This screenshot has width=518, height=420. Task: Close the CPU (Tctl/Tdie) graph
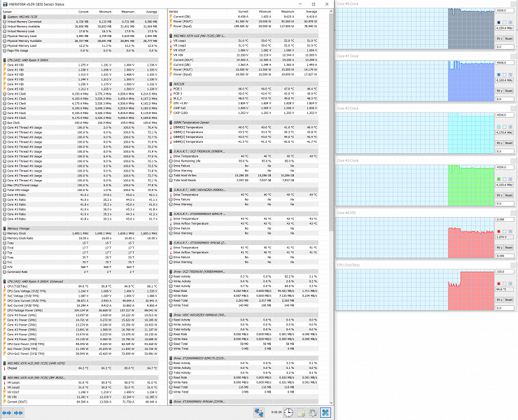pos(513,265)
